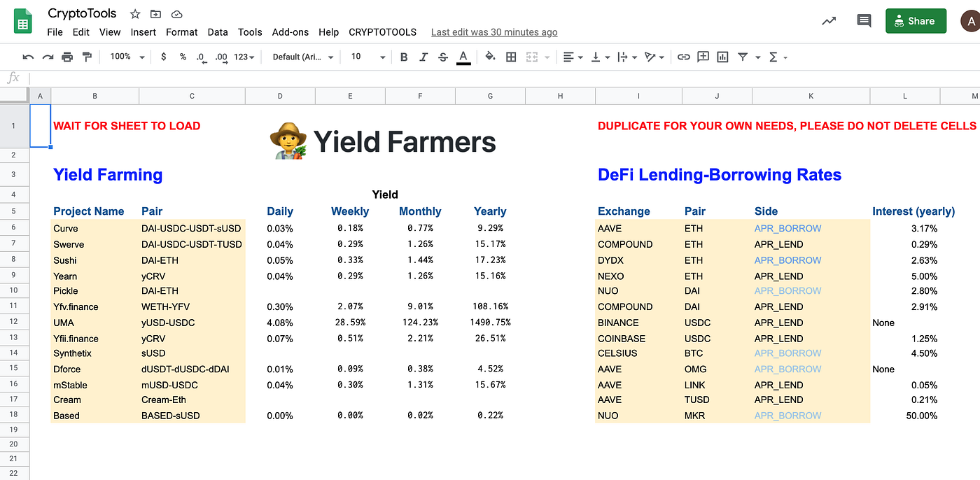
Task: Open the text color picker
Action: pos(463,57)
